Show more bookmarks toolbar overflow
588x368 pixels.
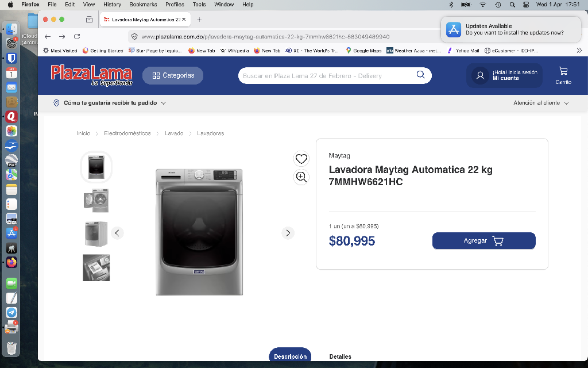tap(579, 51)
